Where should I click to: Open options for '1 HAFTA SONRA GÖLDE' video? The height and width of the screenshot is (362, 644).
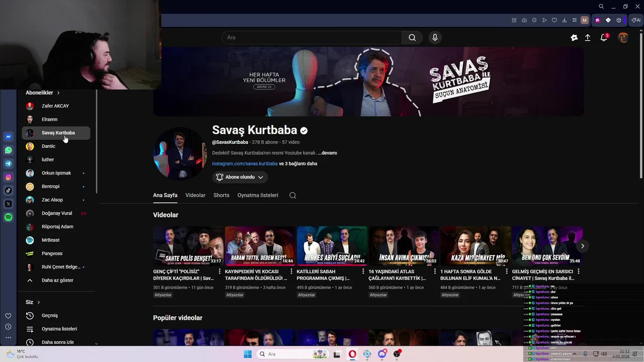(x=507, y=271)
